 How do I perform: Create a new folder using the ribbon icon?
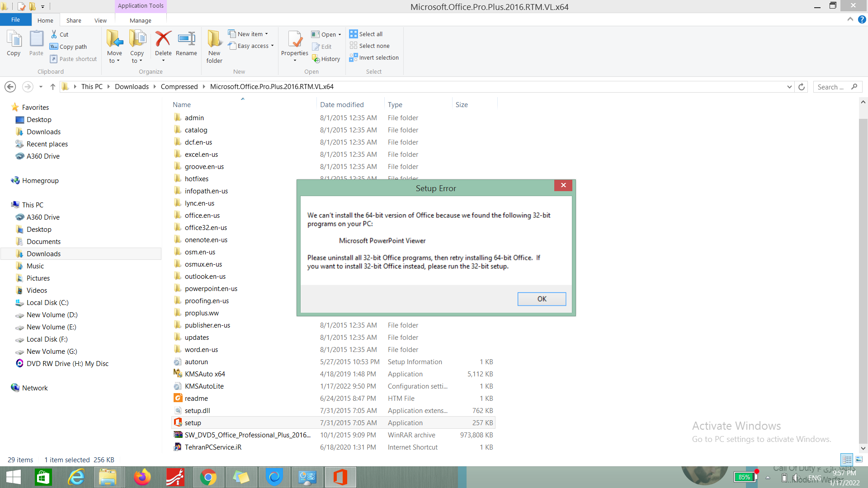tap(214, 40)
